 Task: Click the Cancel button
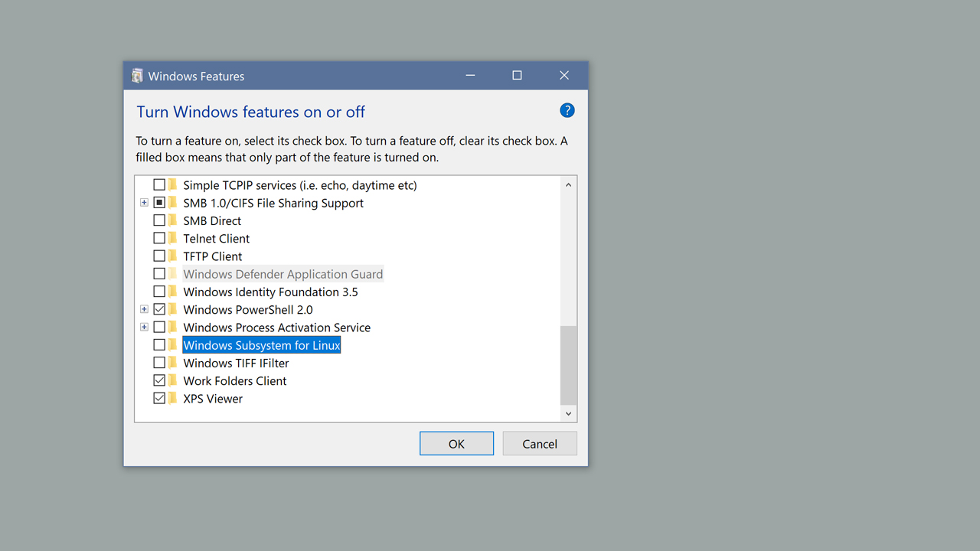[540, 443]
